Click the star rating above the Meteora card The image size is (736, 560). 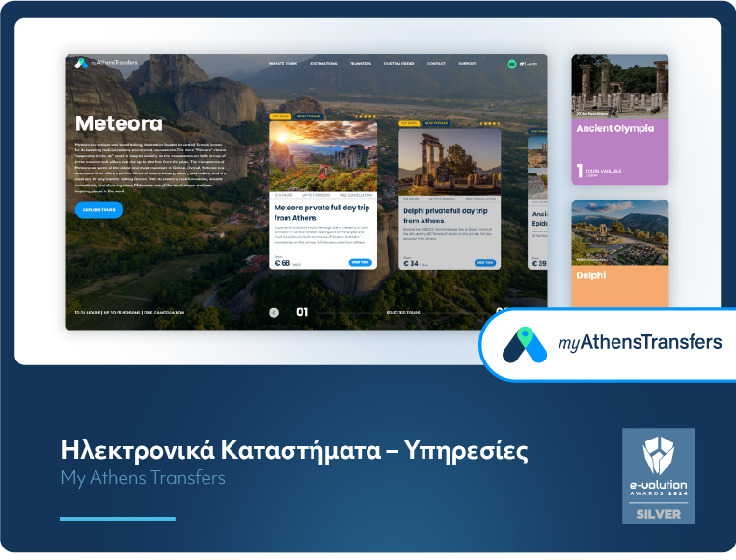pyautogui.click(x=364, y=115)
